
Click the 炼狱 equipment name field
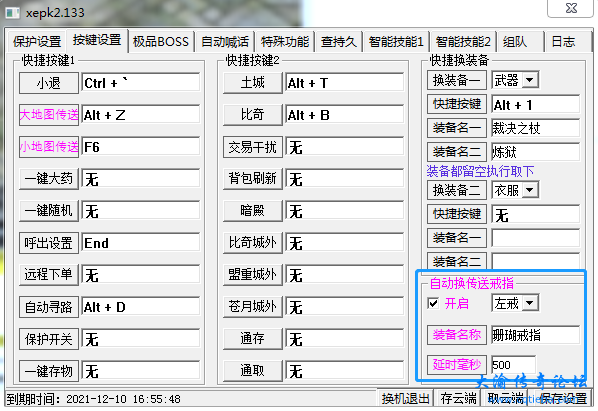coord(536,152)
